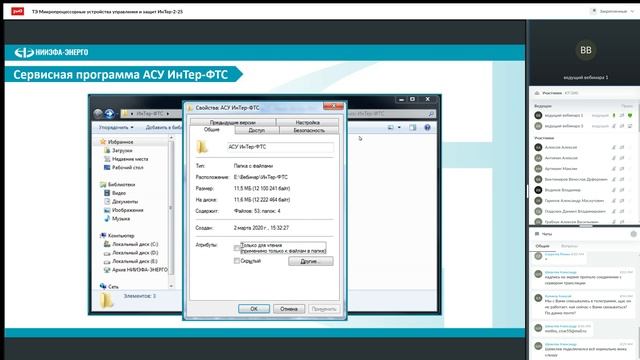Select Локальный диск (D:) in sidebar
The width and height of the screenshot is (640, 360).
[x=131, y=253]
